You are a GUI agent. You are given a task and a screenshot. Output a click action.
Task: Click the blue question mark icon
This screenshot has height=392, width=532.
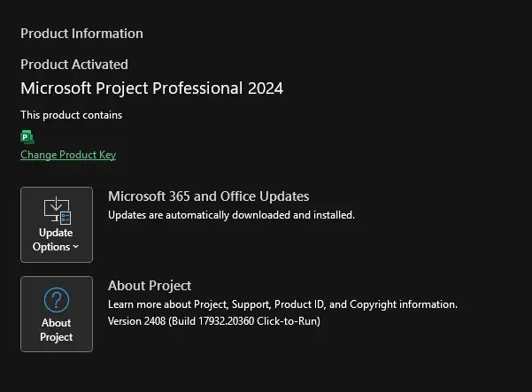click(x=57, y=300)
